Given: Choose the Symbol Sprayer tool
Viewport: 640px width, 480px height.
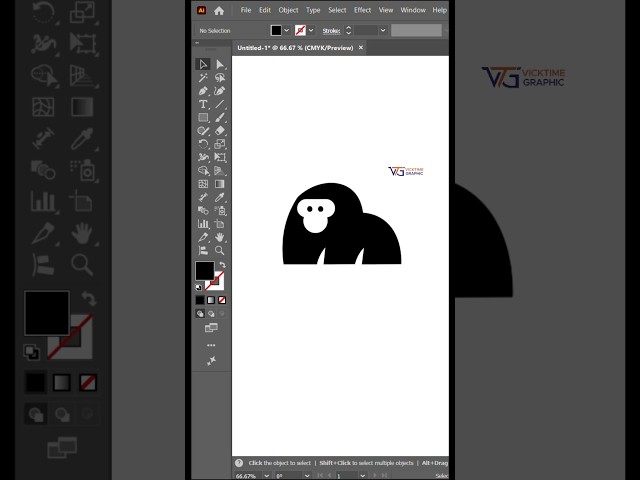Looking at the screenshot, I should tap(220, 211).
